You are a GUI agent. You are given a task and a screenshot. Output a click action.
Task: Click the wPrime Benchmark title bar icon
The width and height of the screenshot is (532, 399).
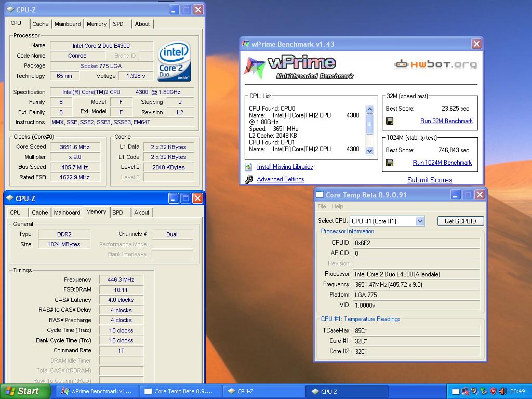pos(245,44)
